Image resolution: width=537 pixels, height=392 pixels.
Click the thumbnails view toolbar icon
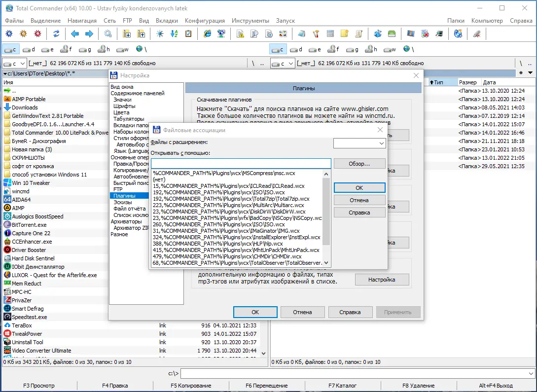(x=283, y=34)
